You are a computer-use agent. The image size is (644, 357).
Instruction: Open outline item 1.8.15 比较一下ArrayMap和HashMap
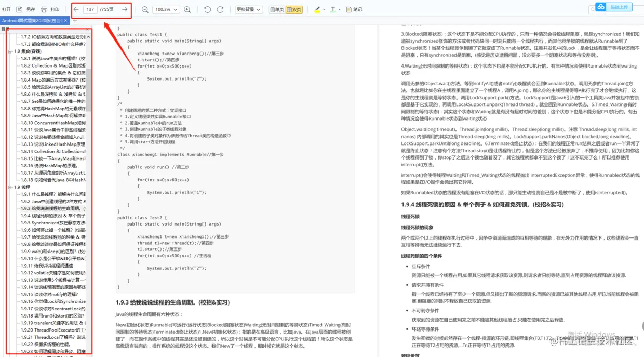click(53, 158)
